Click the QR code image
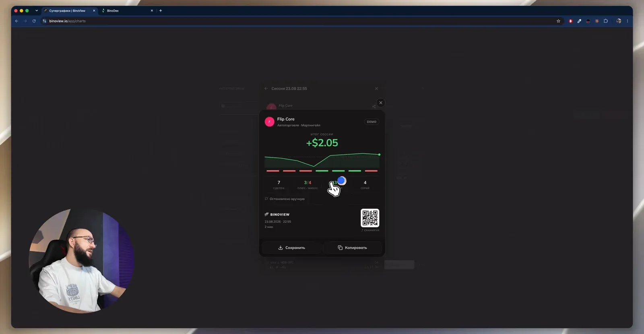Screen dimensions: 644x334 [370, 218]
